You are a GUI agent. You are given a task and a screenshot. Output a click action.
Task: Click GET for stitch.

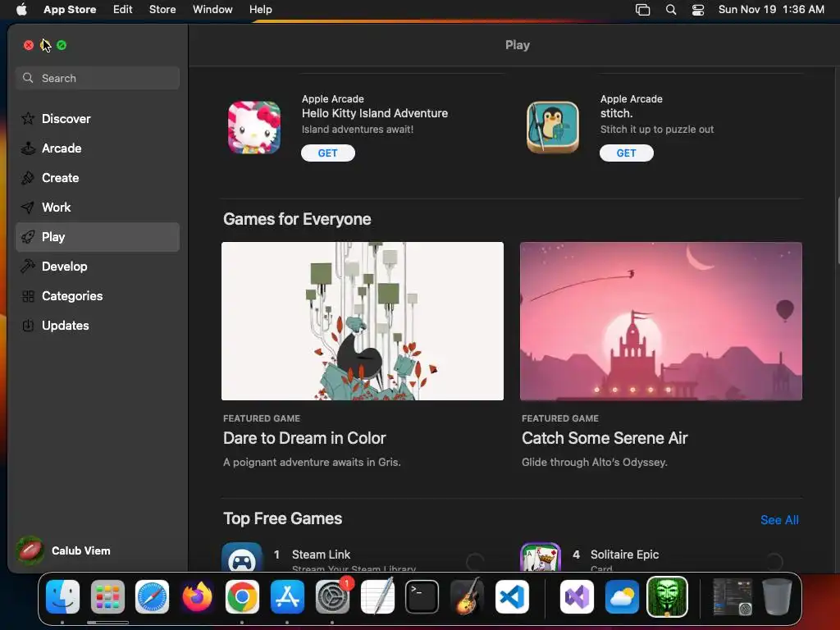[626, 153]
